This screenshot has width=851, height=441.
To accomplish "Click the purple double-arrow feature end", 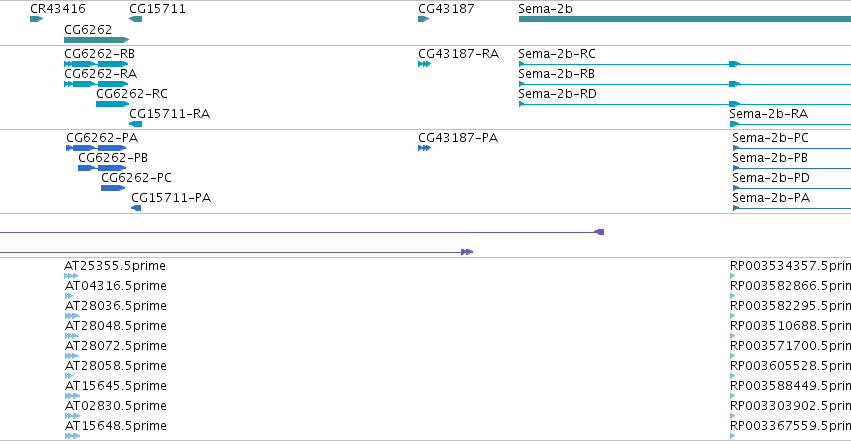I will [467, 252].
